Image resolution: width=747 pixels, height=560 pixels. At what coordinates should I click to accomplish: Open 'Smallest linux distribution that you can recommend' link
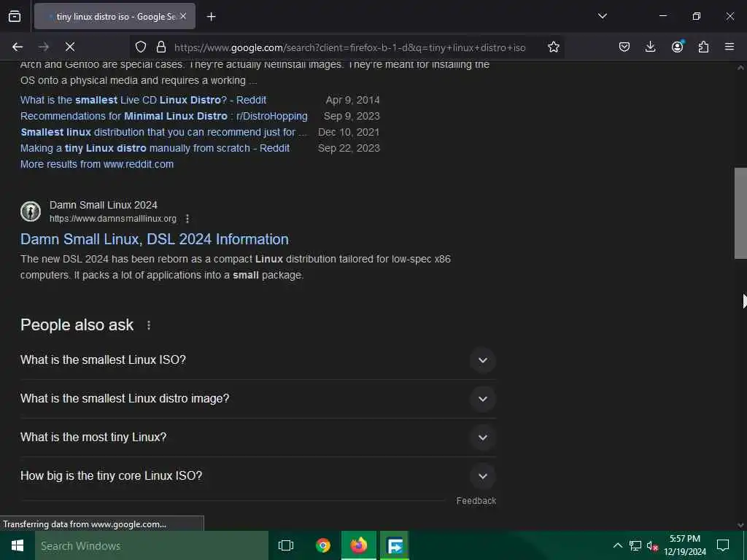164,132
